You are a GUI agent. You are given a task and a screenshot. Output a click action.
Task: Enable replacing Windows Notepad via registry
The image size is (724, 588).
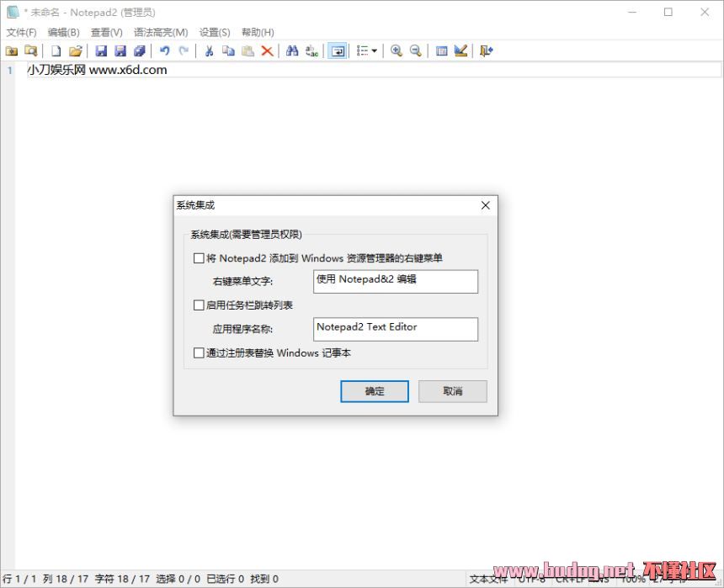click(198, 353)
